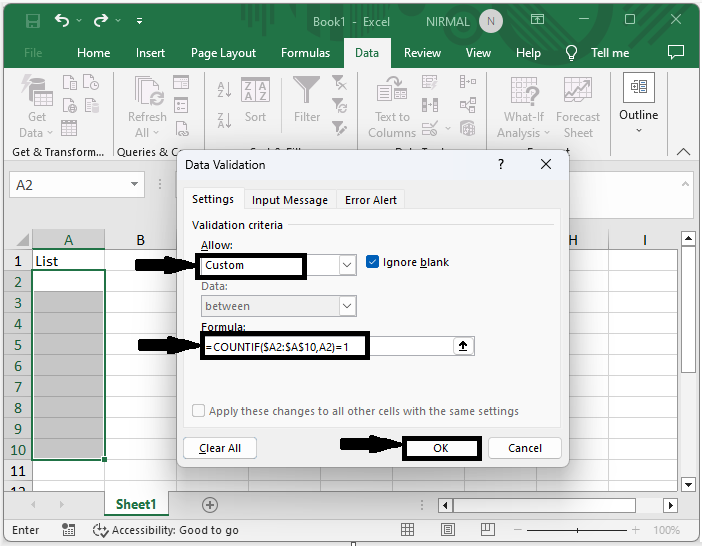The width and height of the screenshot is (702, 546).
Task: Click the Cancel button in dialog
Action: point(525,448)
